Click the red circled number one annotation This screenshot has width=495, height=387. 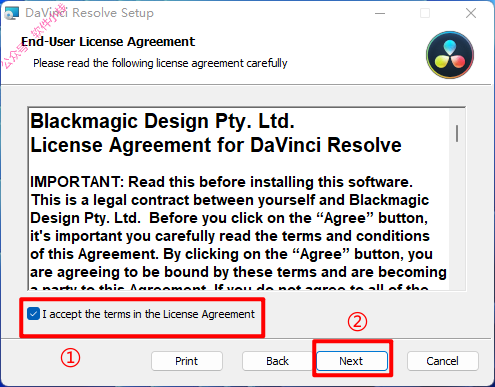click(70, 358)
